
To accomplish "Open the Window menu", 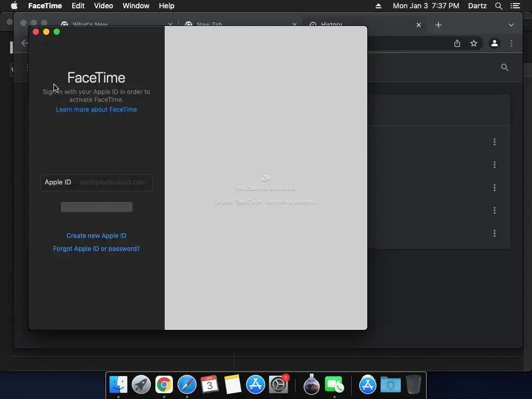I will (136, 6).
